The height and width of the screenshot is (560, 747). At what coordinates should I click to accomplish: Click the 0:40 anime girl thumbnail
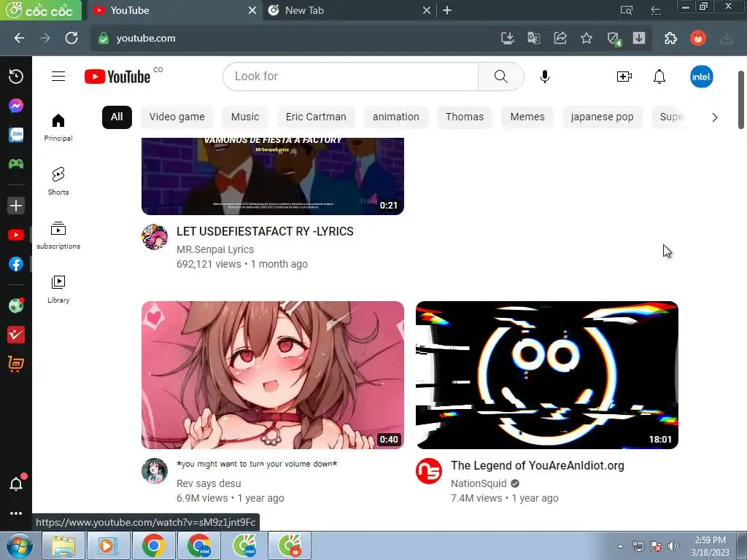273,375
